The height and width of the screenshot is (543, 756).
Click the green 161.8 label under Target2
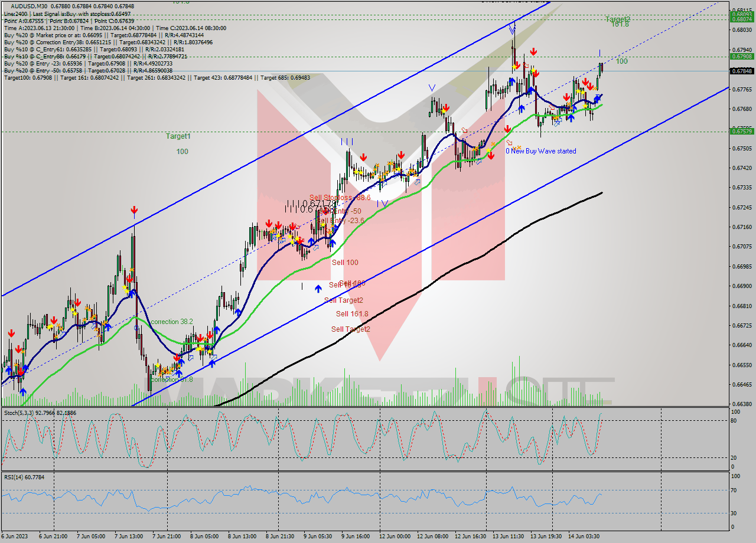pos(620,24)
